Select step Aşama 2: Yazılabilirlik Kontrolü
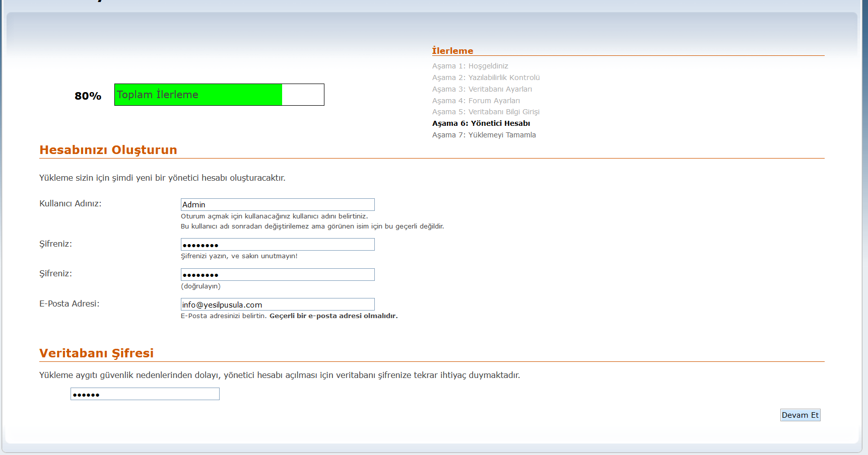This screenshot has height=455, width=868. (486, 78)
